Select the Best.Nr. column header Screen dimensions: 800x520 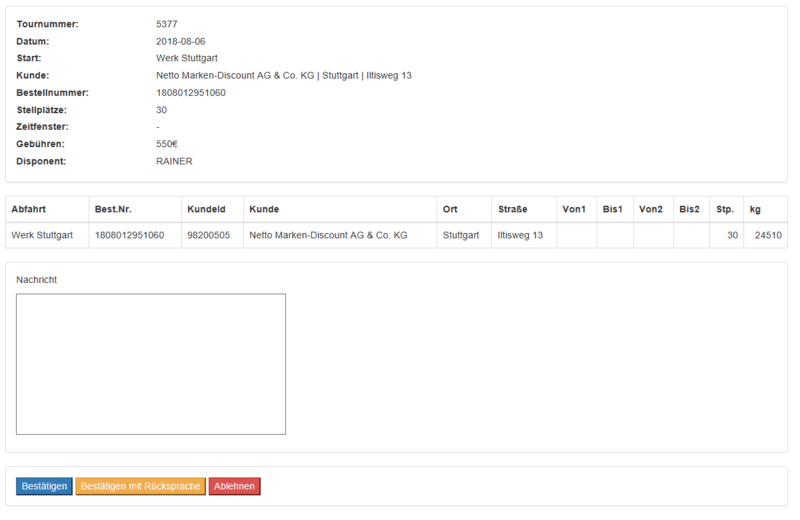point(114,209)
